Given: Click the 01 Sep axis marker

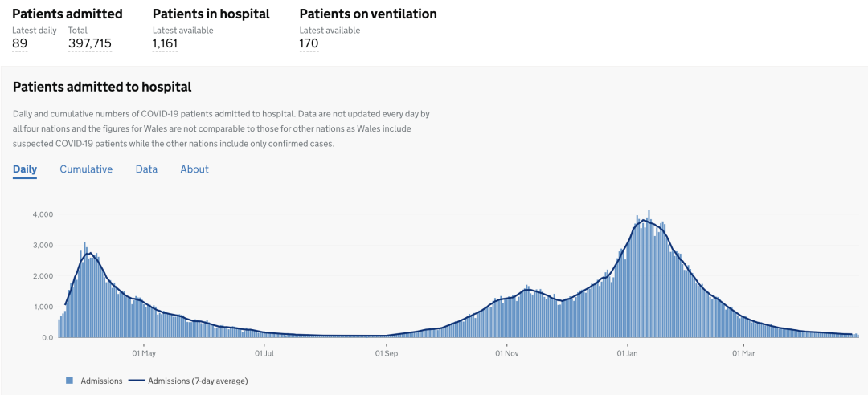Looking at the screenshot, I should tap(386, 353).
